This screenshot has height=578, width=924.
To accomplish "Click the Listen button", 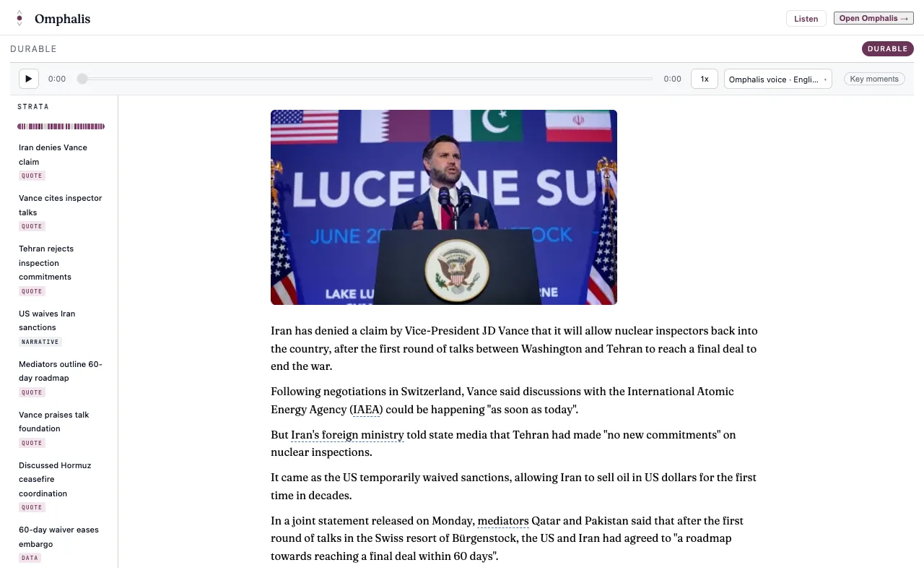I will click(x=806, y=19).
